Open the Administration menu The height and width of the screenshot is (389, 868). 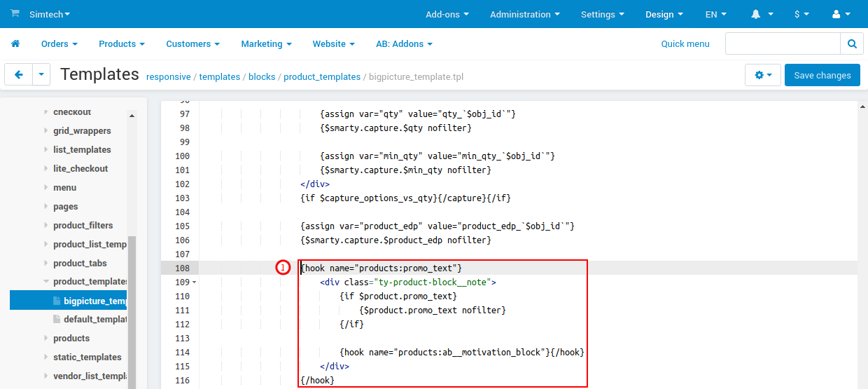tap(525, 14)
